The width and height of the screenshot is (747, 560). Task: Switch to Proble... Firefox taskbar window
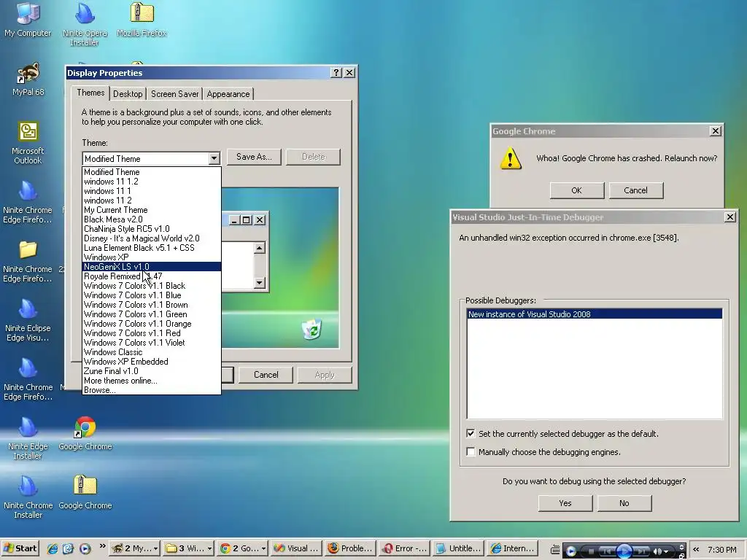(x=351, y=548)
